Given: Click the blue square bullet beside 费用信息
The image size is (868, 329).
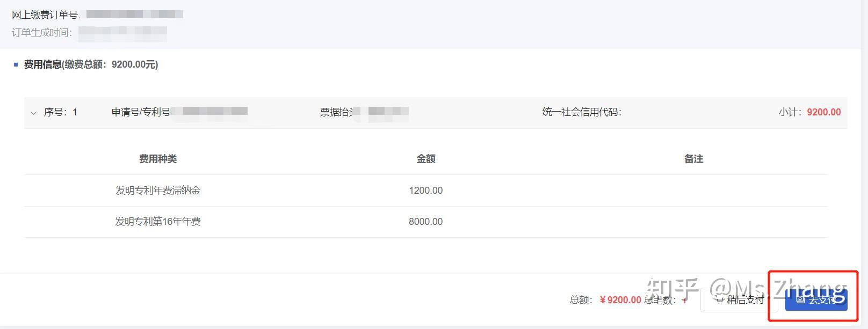Looking at the screenshot, I should [16, 65].
